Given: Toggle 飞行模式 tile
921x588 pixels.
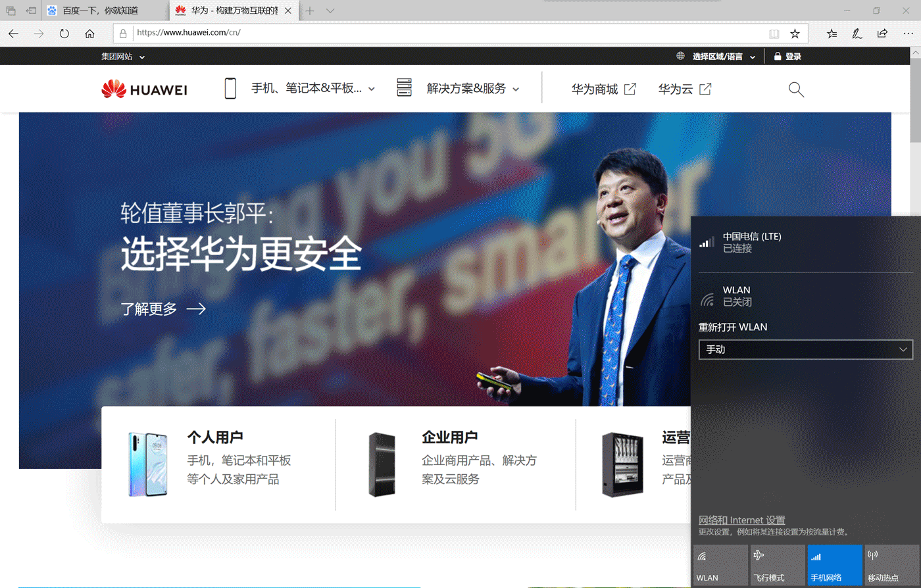Looking at the screenshot, I should point(778,565).
